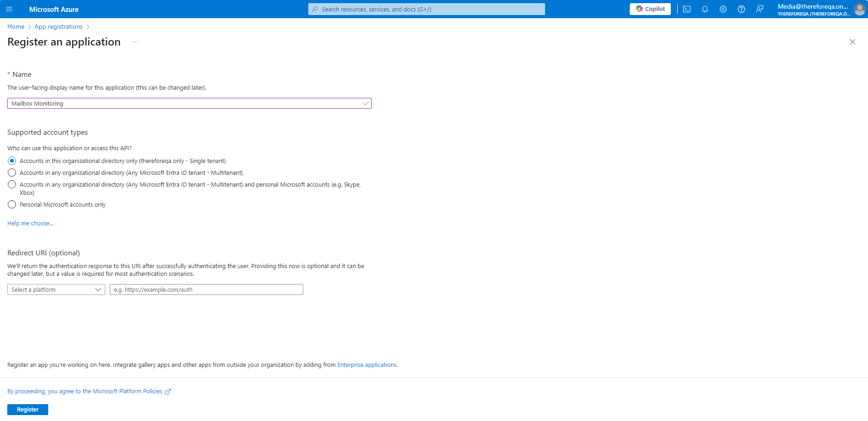868x421 pixels.
Task: Visit the Enterprise applications link
Action: click(367, 365)
